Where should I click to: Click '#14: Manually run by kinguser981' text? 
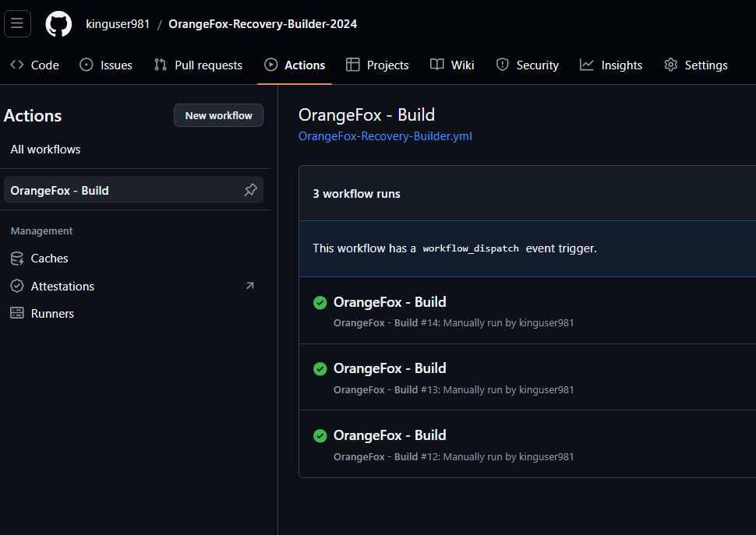pos(497,322)
